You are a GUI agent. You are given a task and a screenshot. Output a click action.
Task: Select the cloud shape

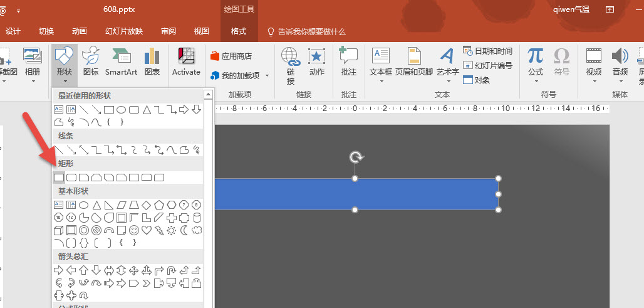point(197,230)
